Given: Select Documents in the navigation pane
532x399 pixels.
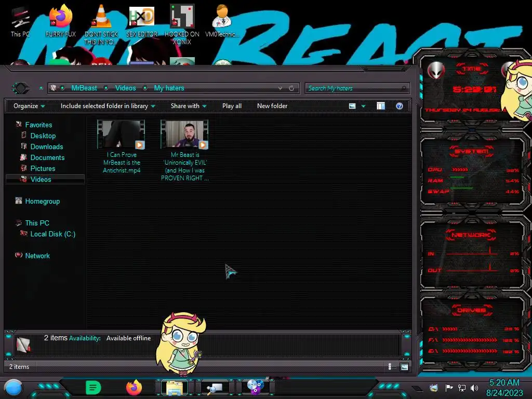Looking at the screenshot, I should (x=47, y=157).
